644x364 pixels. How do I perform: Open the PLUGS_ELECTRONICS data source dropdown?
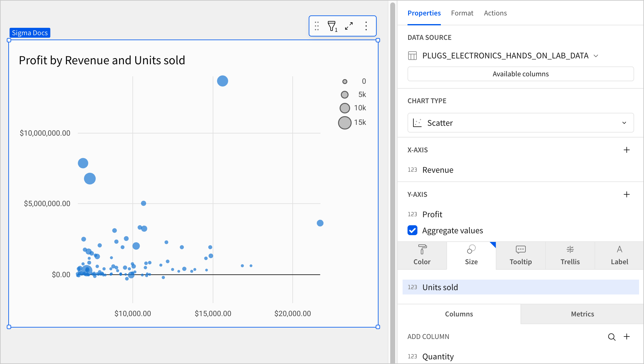click(596, 56)
